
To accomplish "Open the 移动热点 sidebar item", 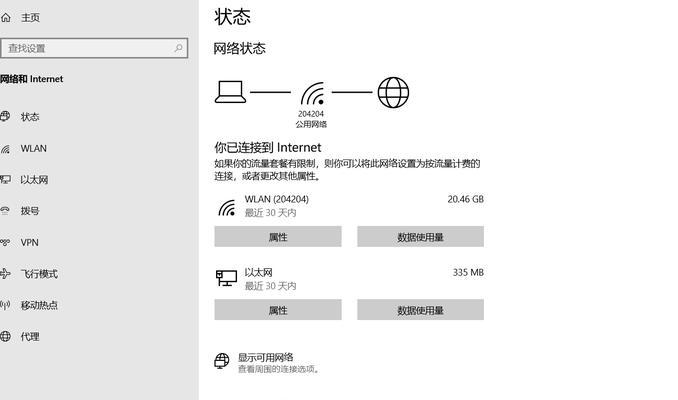I will coord(39,305).
